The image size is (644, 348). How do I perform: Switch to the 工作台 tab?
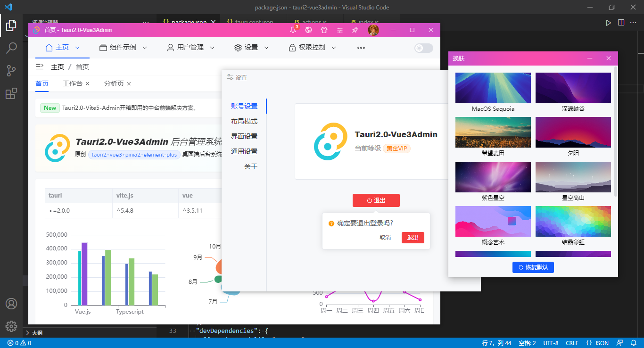[x=73, y=83]
